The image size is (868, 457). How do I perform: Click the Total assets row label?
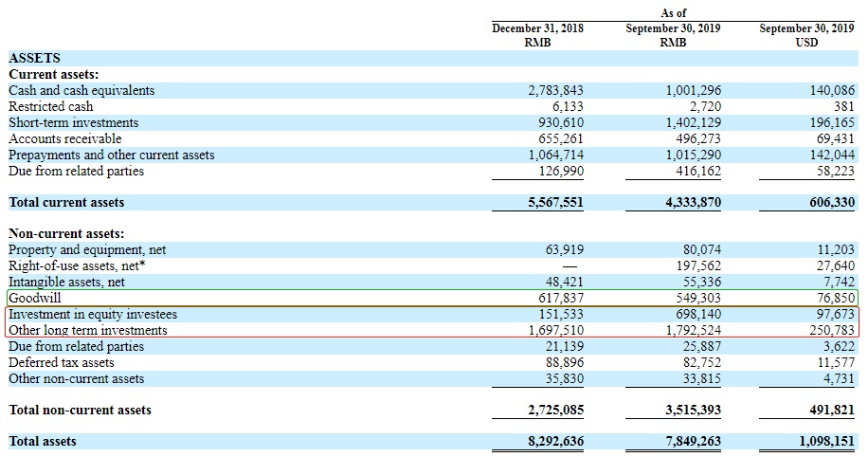click(43, 442)
